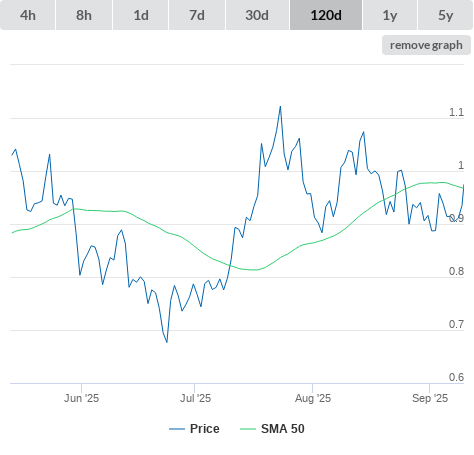474x455 pixels.
Task: Click the 1.1 y-axis value
Action: pyautogui.click(x=456, y=112)
